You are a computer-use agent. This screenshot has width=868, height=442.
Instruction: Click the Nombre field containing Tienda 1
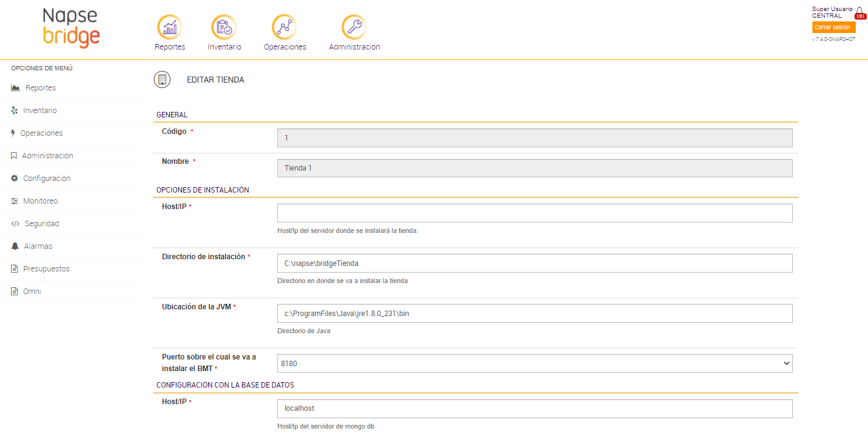click(534, 168)
